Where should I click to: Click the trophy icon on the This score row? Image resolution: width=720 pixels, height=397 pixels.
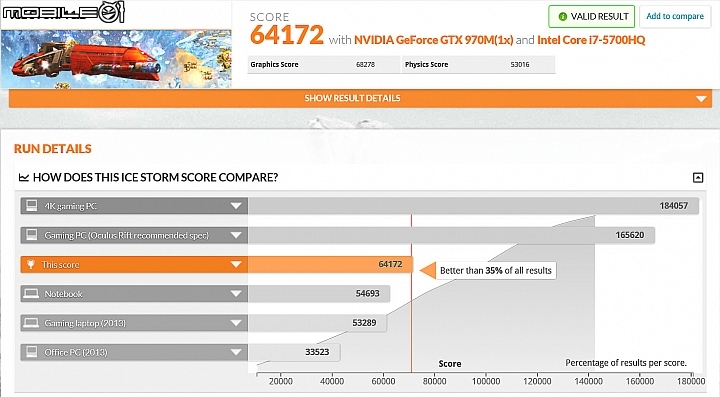(x=31, y=264)
